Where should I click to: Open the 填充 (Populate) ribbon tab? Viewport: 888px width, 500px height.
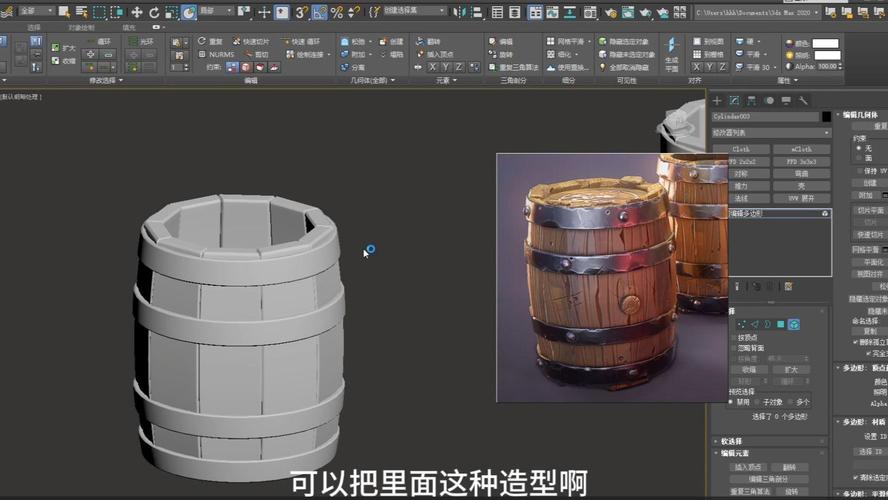coord(129,27)
